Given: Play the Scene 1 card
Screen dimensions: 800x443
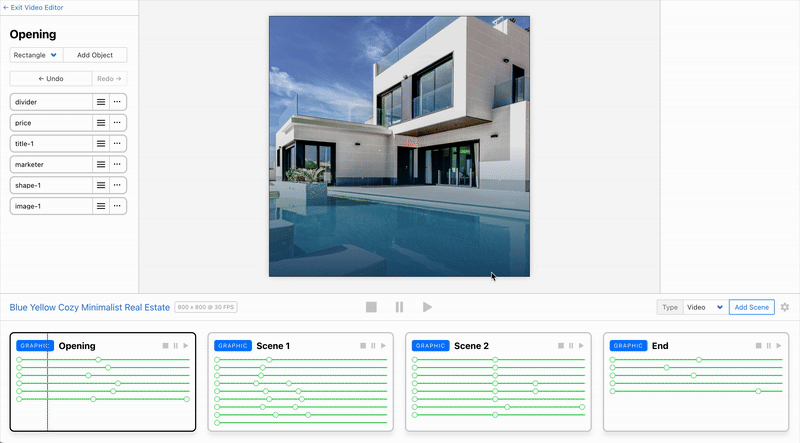Looking at the screenshot, I should [383, 346].
